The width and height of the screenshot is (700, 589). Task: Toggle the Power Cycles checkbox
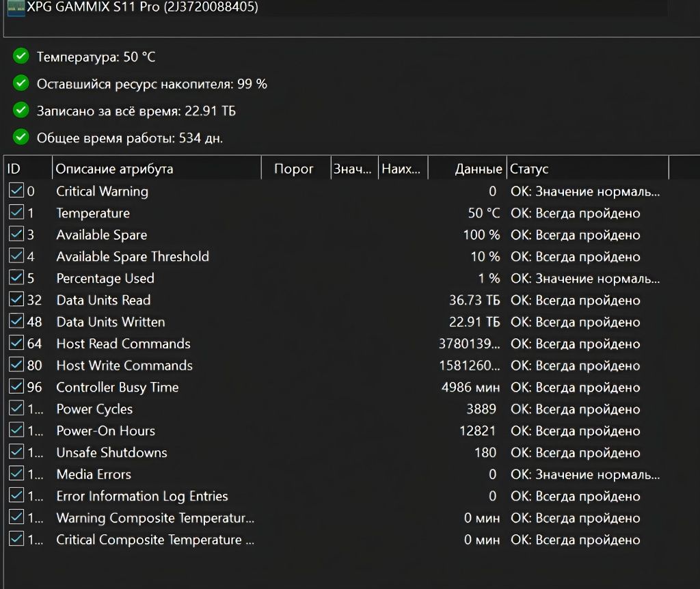click(x=16, y=409)
